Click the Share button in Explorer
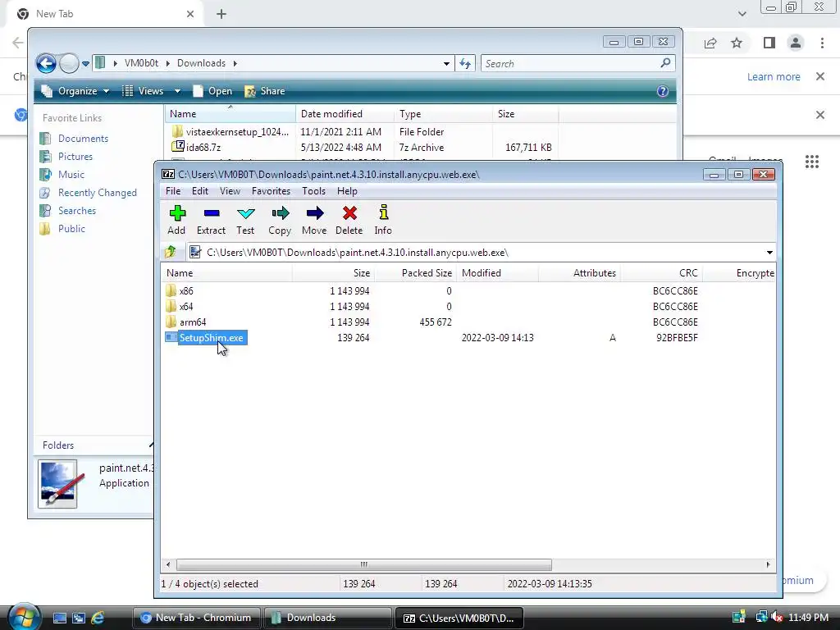This screenshot has width=840, height=630. click(265, 91)
